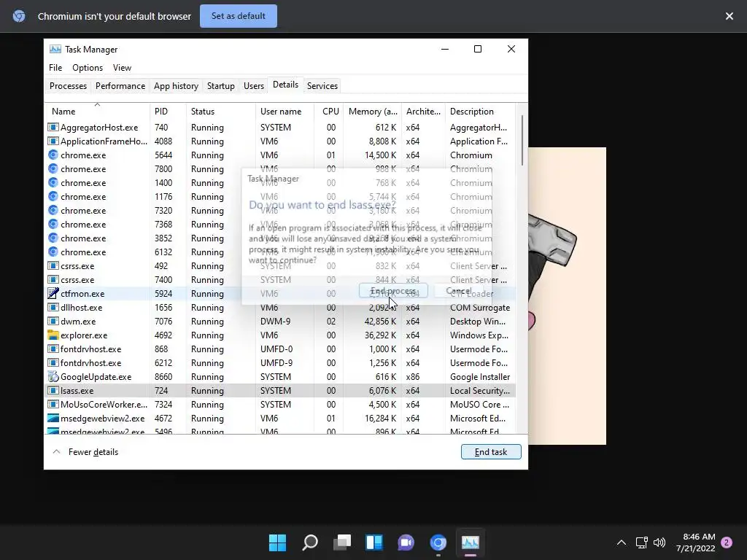
Task: Sort by PID column header
Action: tap(168, 111)
